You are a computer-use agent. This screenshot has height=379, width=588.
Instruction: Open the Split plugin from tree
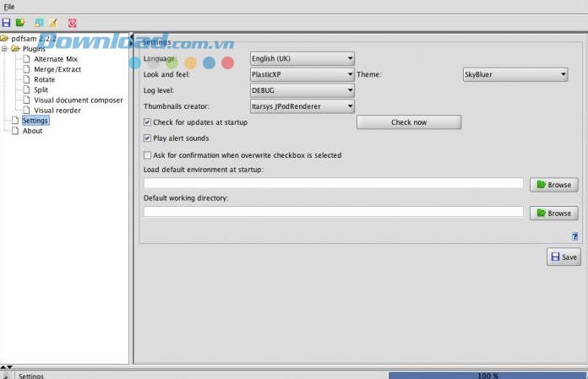tap(41, 89)
